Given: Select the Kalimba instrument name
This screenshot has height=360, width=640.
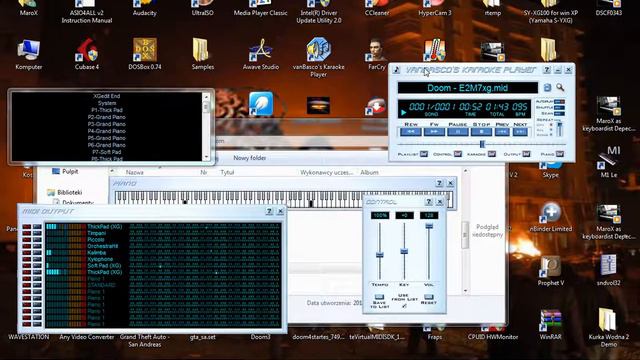Looking at the screenshot, I should 97,253.
